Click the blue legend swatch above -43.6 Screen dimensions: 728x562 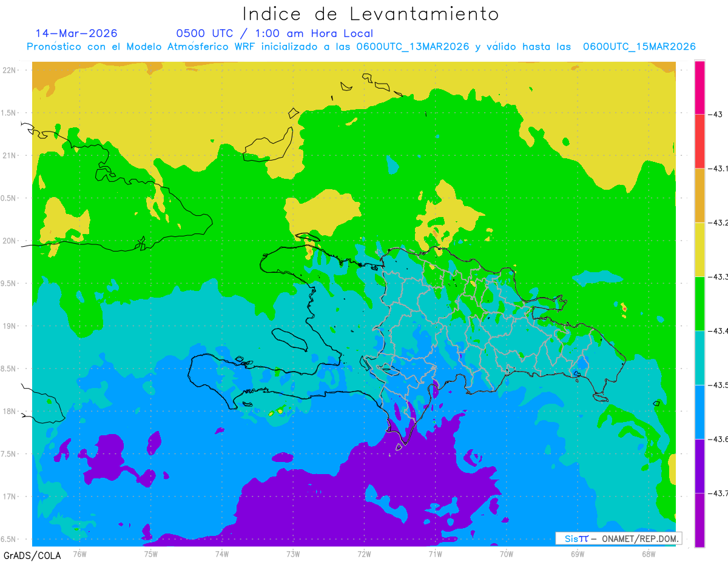coord(699,412)
